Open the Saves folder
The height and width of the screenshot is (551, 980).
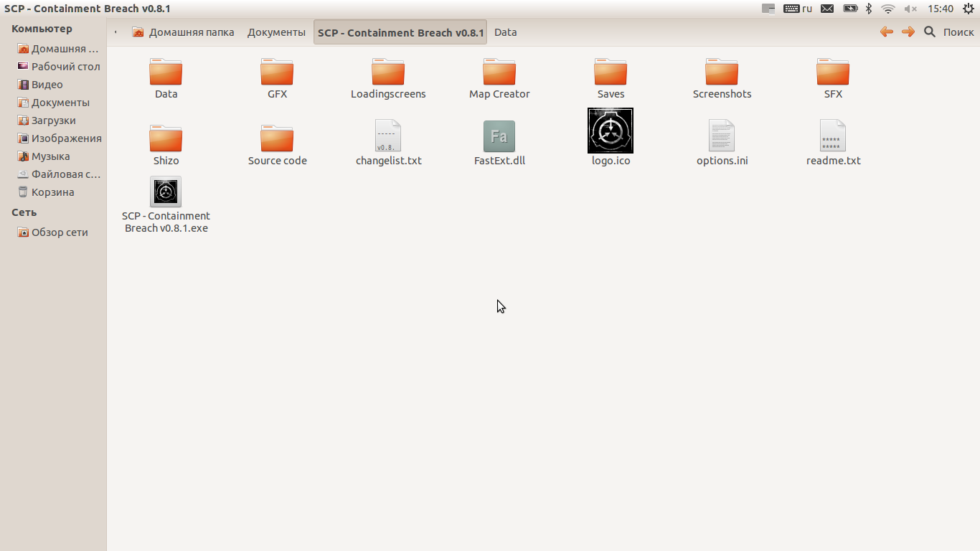click(x=611, y=72)
